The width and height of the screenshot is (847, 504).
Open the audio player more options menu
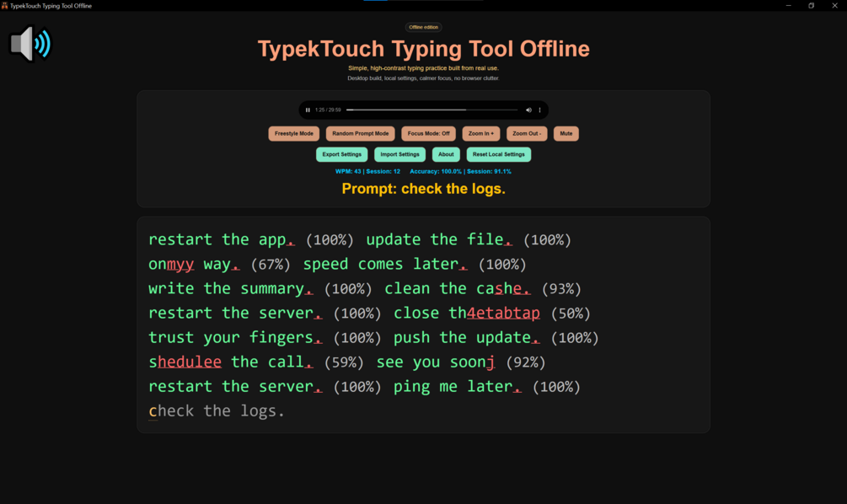[x=539, y=110]
